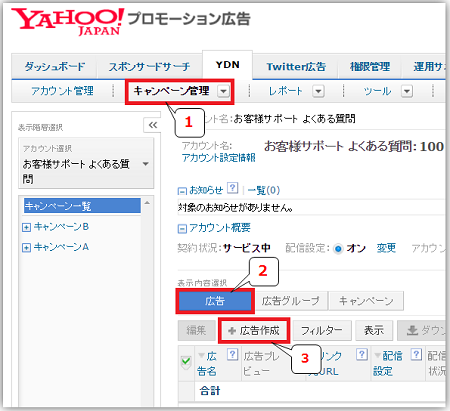Open アカウント管理 menu item
Viewport: 450px width, 411px height.
[x=62, y=91]
